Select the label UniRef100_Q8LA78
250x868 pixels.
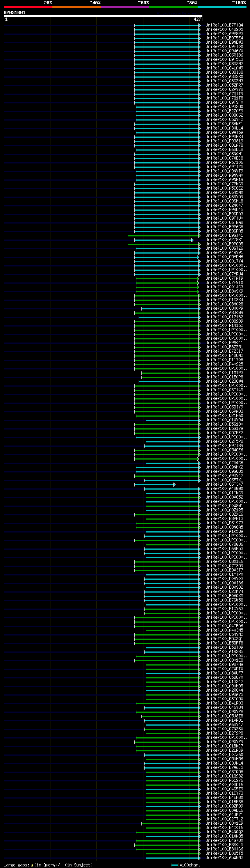pyautogui.click(x=224, y=145)
